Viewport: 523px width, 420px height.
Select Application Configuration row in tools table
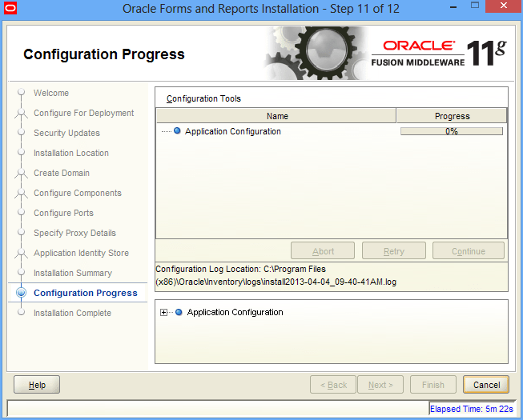pos(332,131)
